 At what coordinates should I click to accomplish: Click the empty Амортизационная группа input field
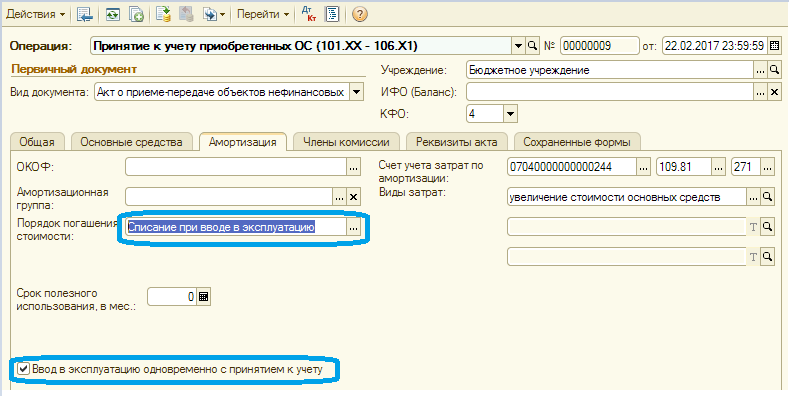pos(228,197)
